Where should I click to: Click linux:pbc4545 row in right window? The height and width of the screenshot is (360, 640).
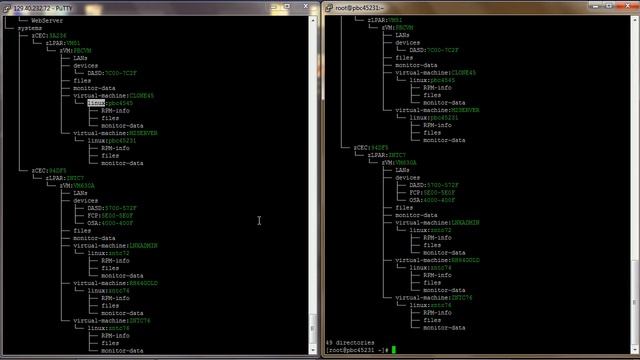tap(432, 80)
